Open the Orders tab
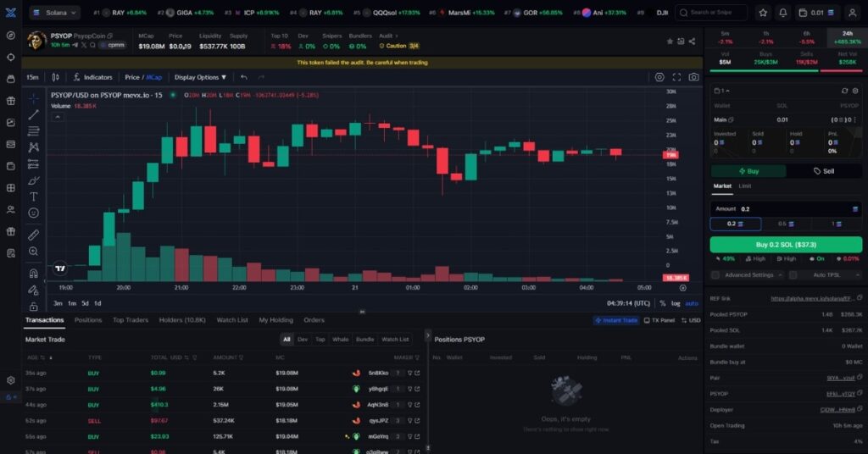This screenshot has width=868, height=454. [x=314, y=320]
